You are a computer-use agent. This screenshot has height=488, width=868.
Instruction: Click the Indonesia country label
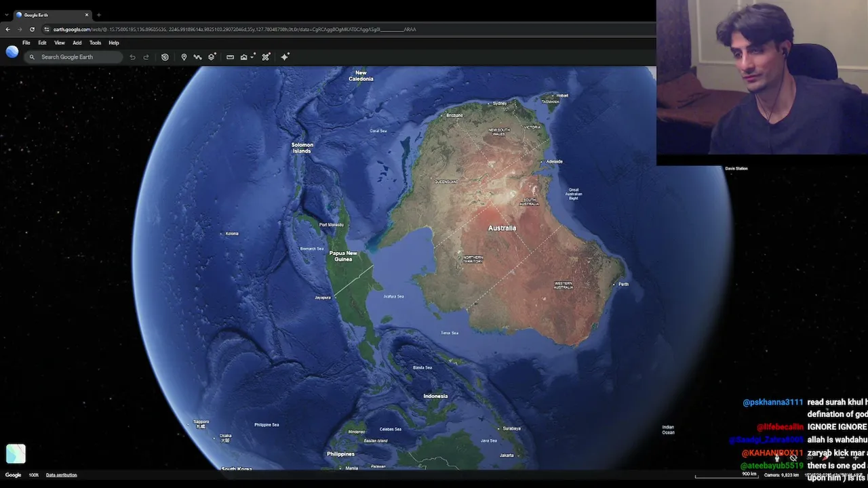(x=435, y=396)
